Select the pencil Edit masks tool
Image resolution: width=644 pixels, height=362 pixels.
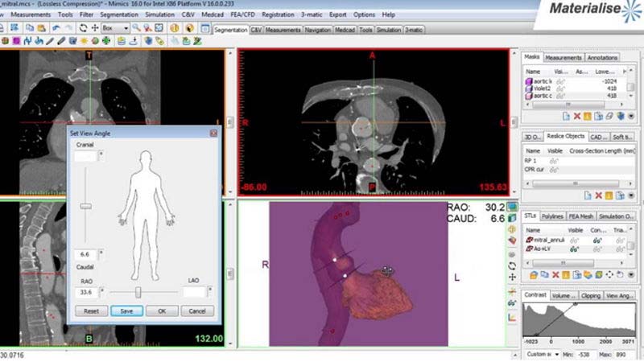tap(50, 41)
